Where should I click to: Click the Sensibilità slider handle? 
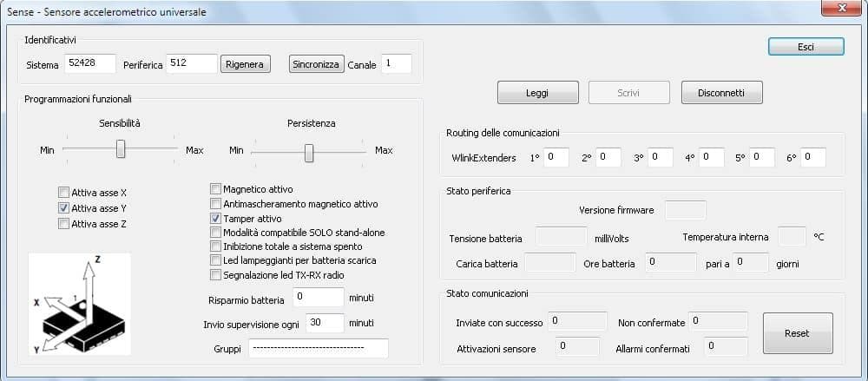click(121, 150)
